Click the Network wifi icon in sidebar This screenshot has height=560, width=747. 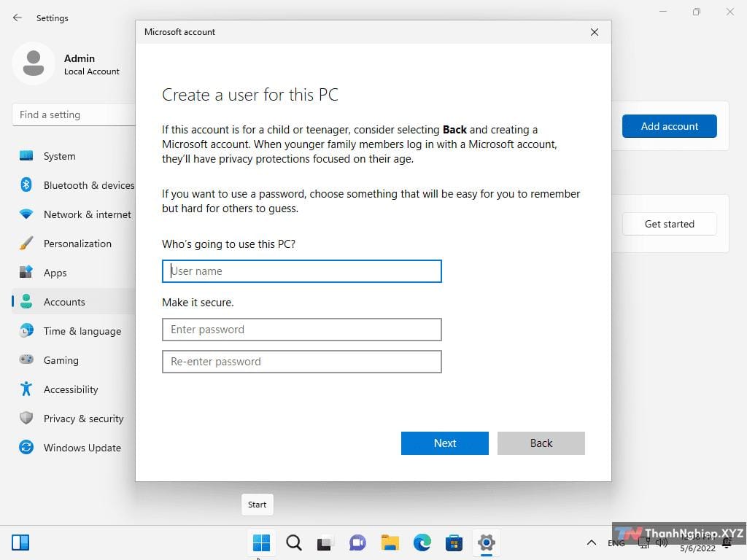click(x=26, y=214)
